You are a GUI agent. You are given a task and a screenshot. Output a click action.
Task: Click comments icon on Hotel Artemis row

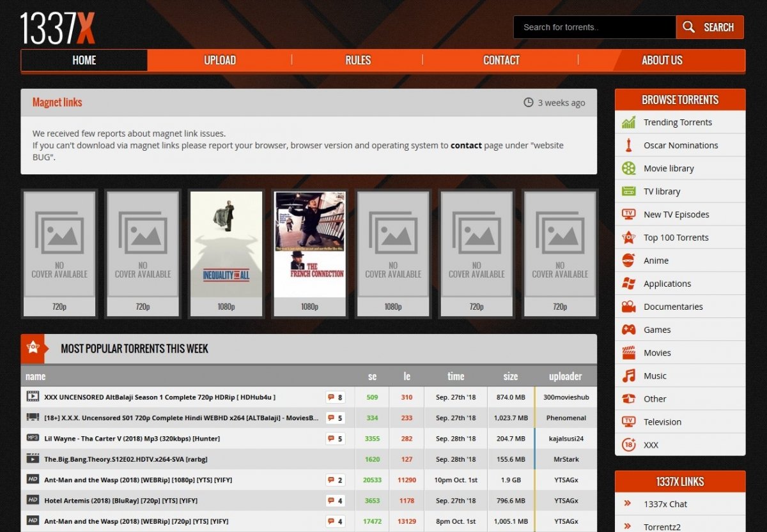(x=331, y=501)
